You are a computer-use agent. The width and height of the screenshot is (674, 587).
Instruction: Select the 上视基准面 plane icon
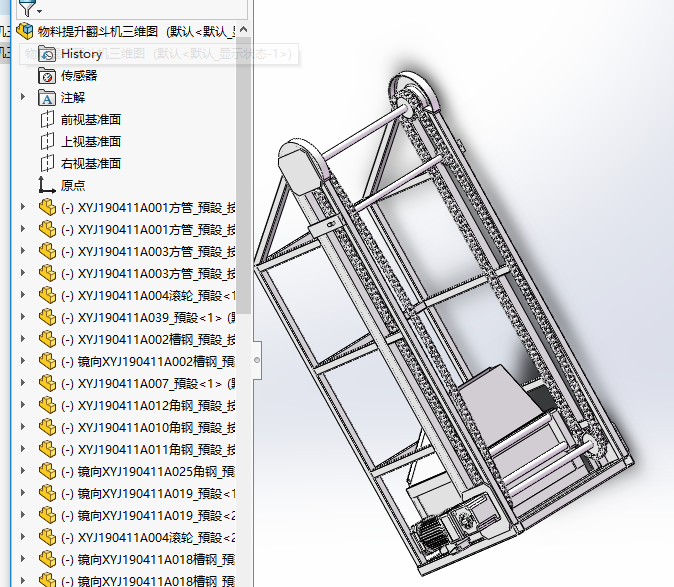coord(47,141)
